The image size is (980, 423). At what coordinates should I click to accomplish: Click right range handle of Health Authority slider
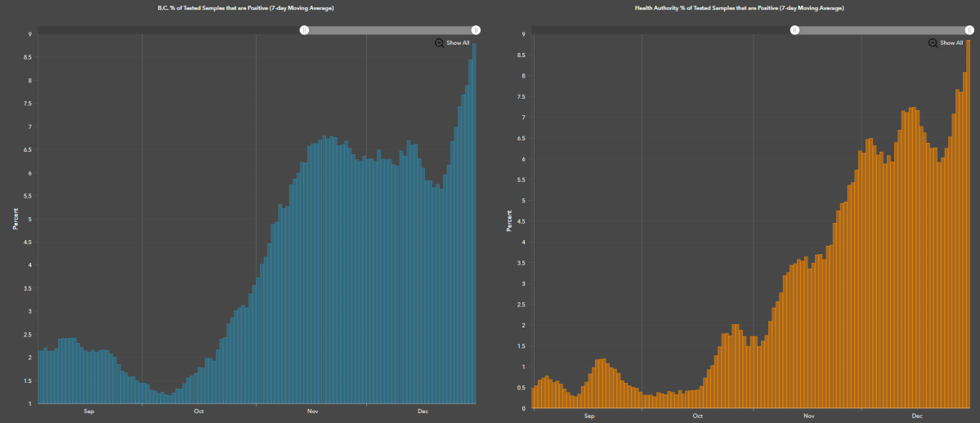point(969,30)
